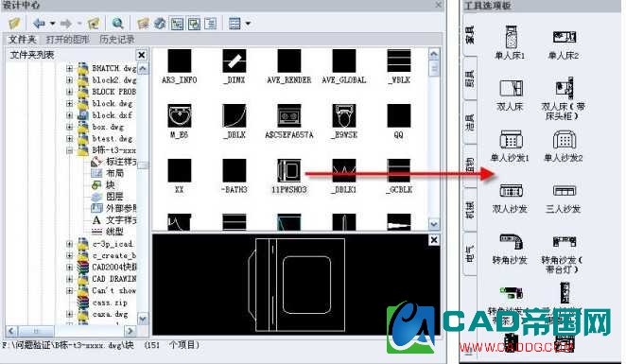Switch to 打开的图形 tab
The height and width of the screenshot is (364, 626).
point(68,39)
